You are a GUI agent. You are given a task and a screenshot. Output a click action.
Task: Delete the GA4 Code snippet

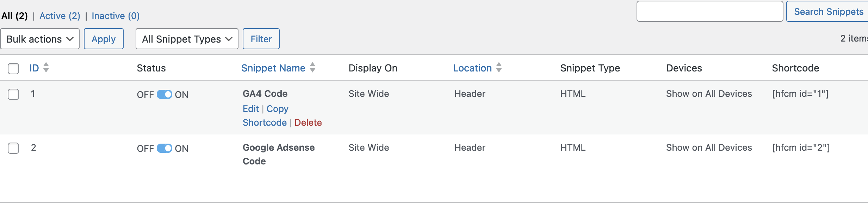(308, 123)
